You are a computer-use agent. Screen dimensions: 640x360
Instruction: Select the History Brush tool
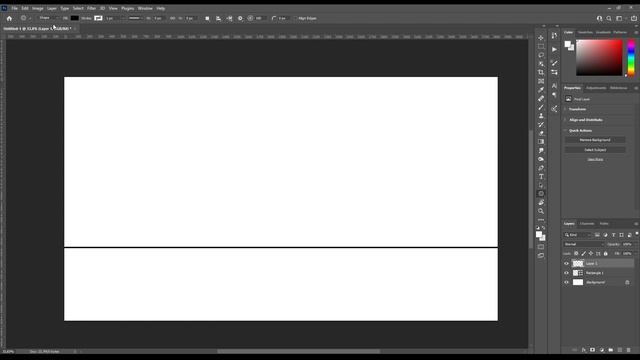click(x=541, y=124)
